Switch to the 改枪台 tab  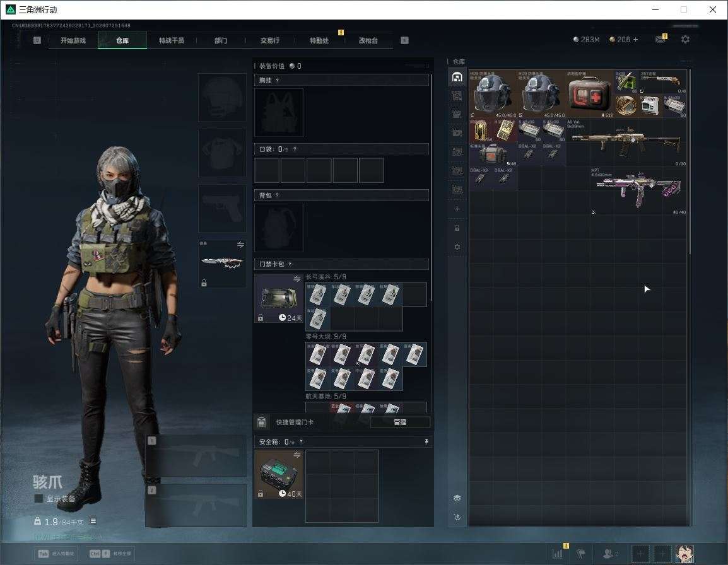[x=368, y=40]
